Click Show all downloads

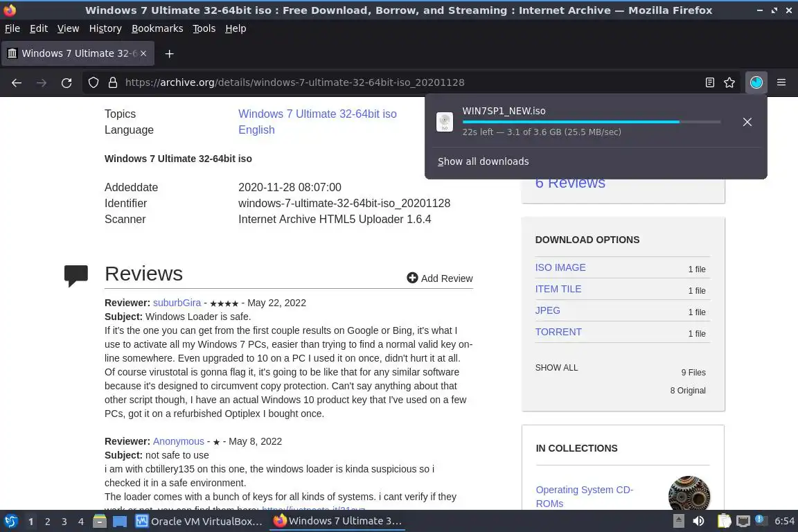click(483, 161)
